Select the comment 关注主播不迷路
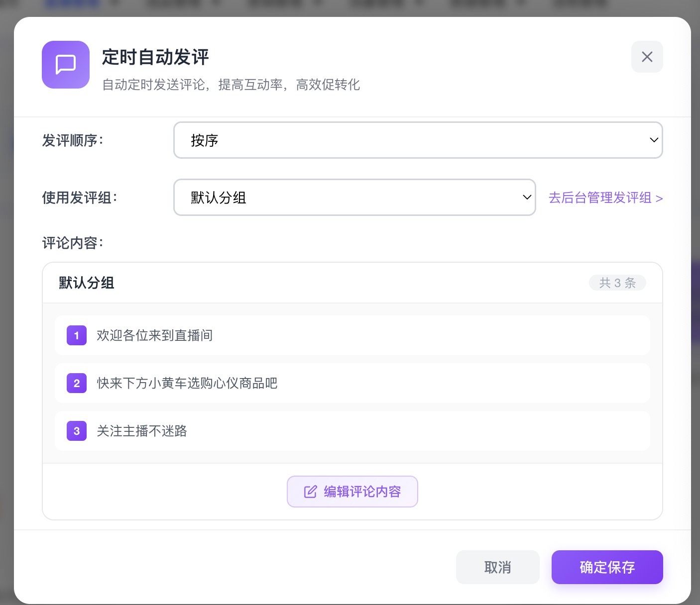 [142, 431]
